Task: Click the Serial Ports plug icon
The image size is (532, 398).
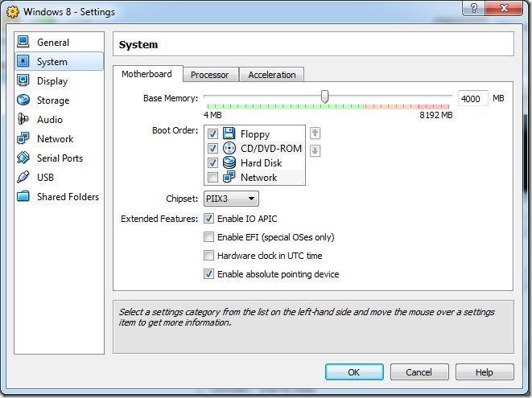Action: (23, 158)
